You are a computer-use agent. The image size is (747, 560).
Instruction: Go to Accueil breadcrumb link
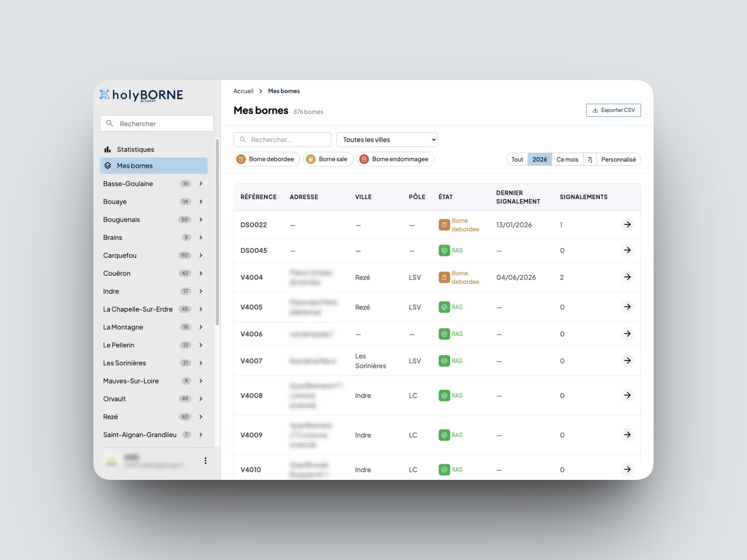[244, 91]
